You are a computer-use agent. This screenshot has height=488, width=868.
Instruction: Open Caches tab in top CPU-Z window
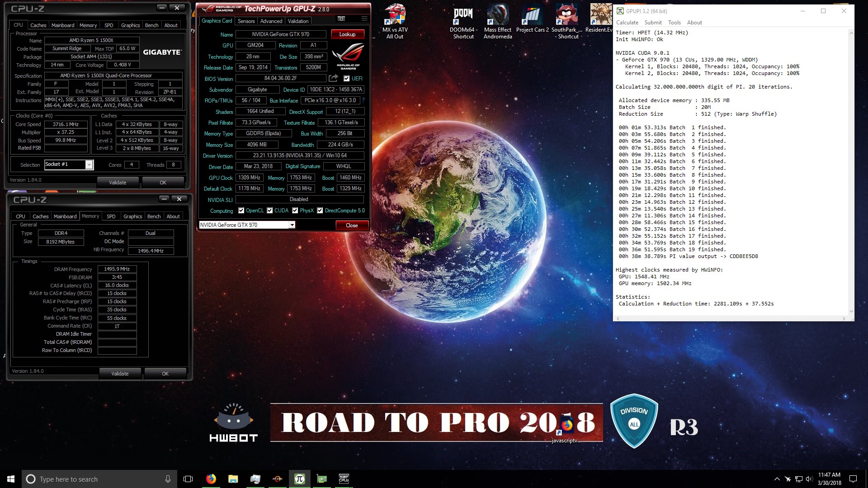38,25
